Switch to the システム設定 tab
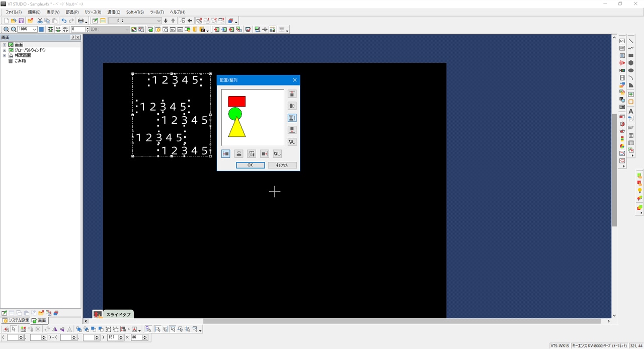The image size is (644, 349). (x=16, y=320)
